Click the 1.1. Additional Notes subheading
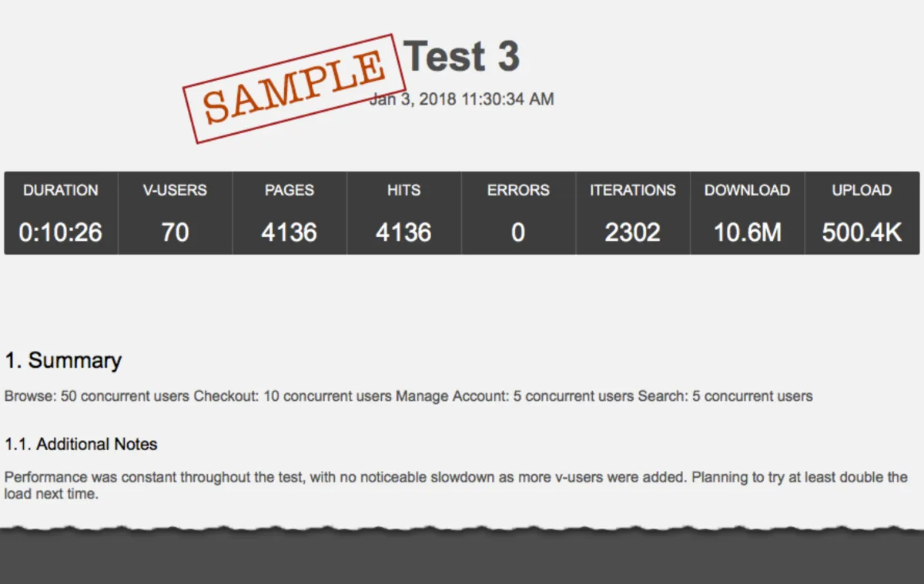 [x=81, y=445]
